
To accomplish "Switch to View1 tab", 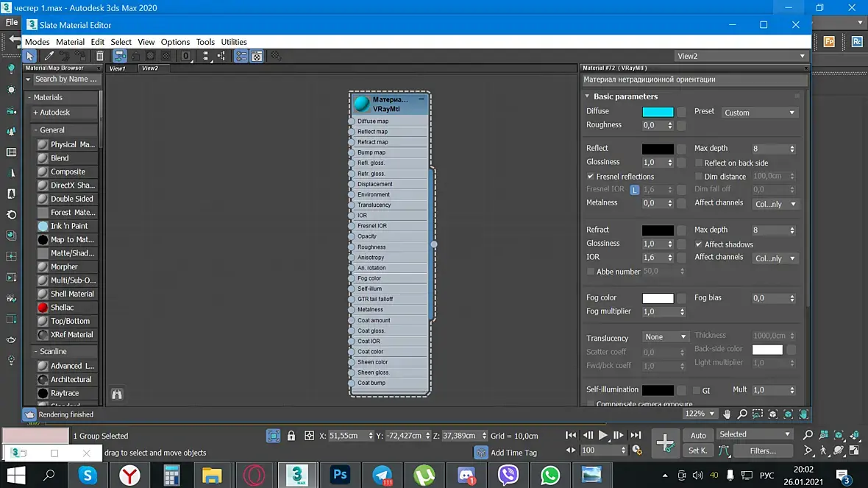I will coord(118,68).
